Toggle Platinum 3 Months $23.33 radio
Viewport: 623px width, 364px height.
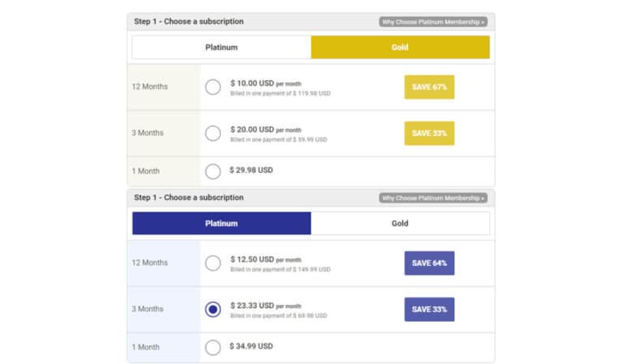[x=213, y=309]
